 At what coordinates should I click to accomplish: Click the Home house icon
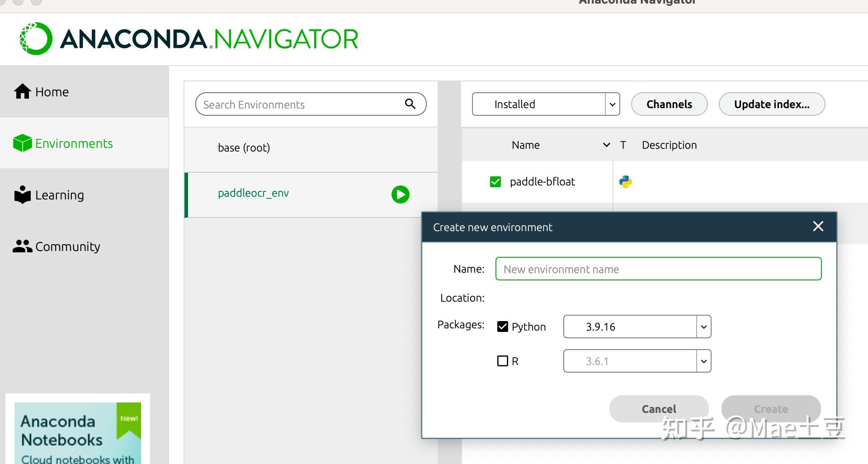22,91
